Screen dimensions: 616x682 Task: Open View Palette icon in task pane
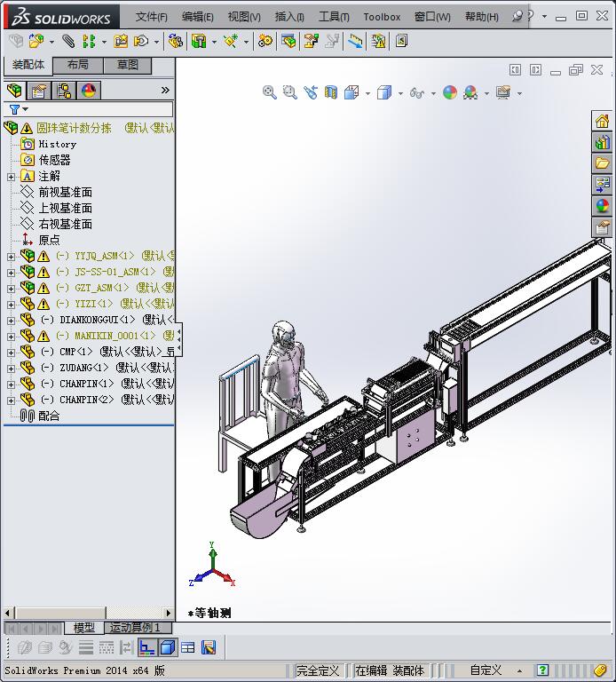pyautogui.click(x=602, y=185)
